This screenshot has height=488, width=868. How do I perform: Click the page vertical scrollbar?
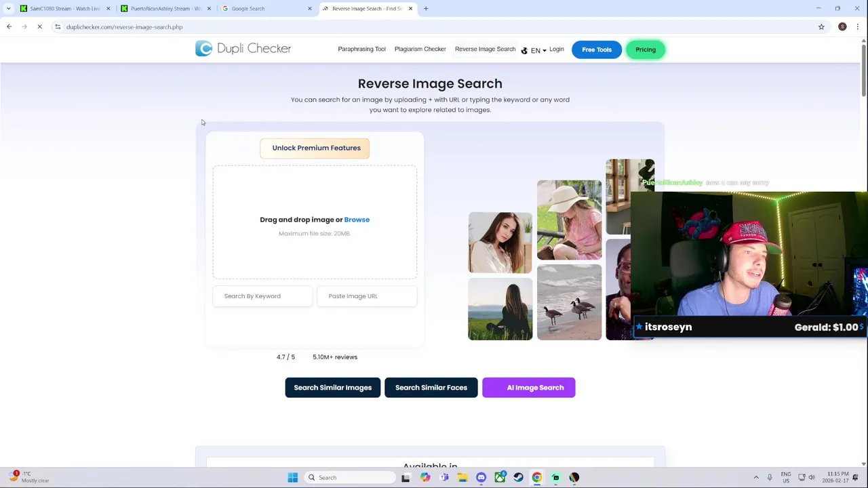point(864,71)
